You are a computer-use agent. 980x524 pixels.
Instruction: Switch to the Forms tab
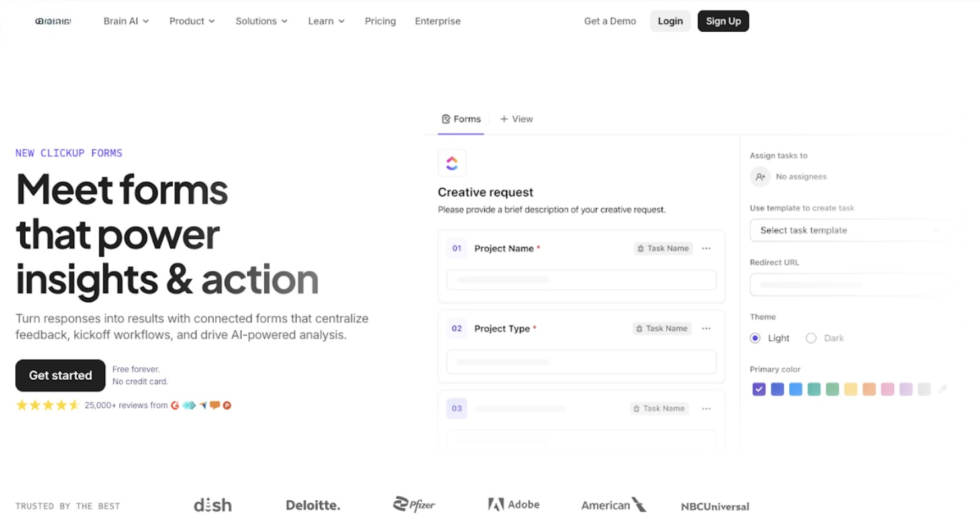coord(461,119)
